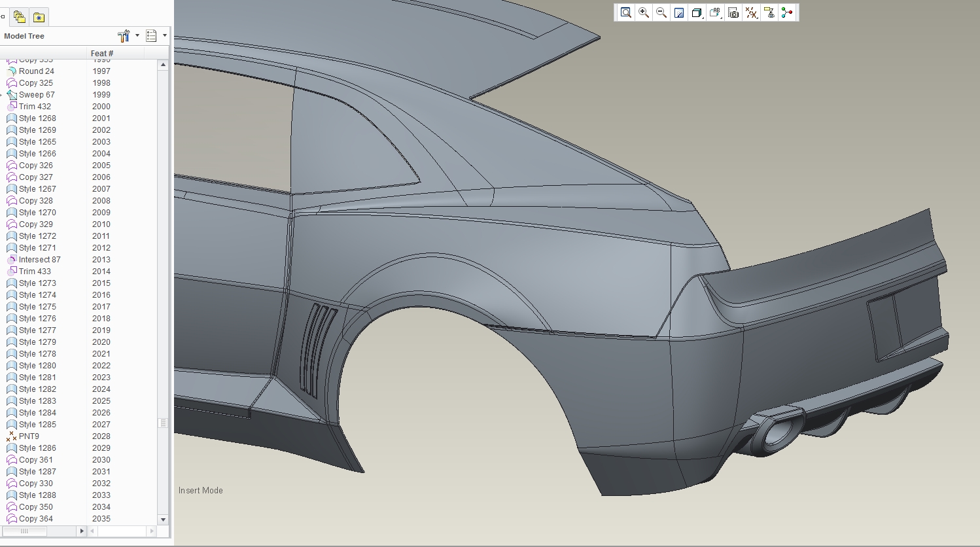Select the Style 1283 feature
Image resolution: width=980 pixels, height=547 pixels.
pyautogui.click(x=37, y=401)
